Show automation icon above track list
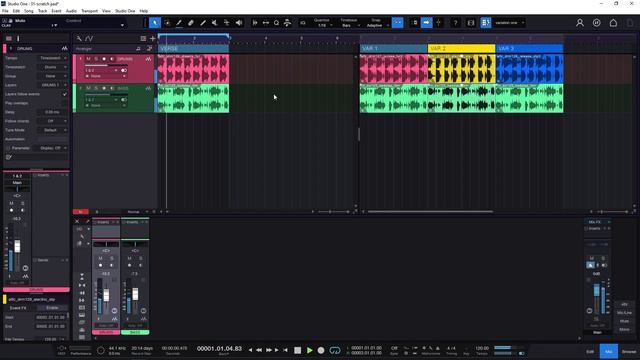640x360 pixels. coord(89,38)
